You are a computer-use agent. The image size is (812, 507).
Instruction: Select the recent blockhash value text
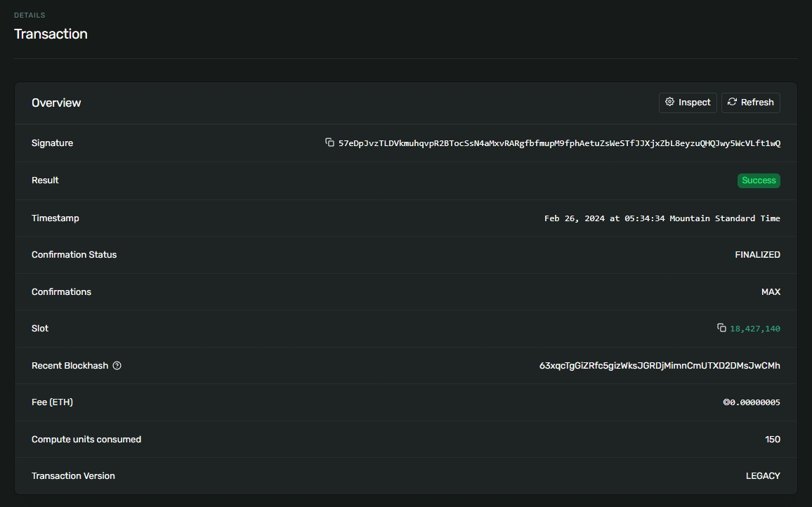point(660,366)
